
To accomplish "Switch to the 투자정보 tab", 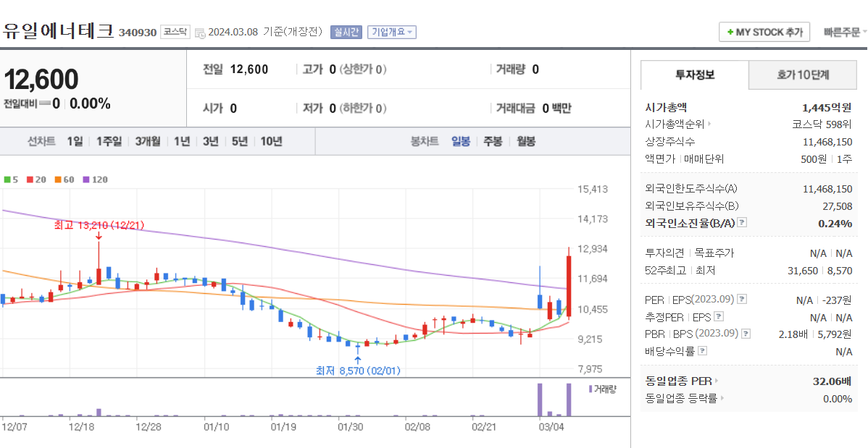I will click(x=695, y=75).
